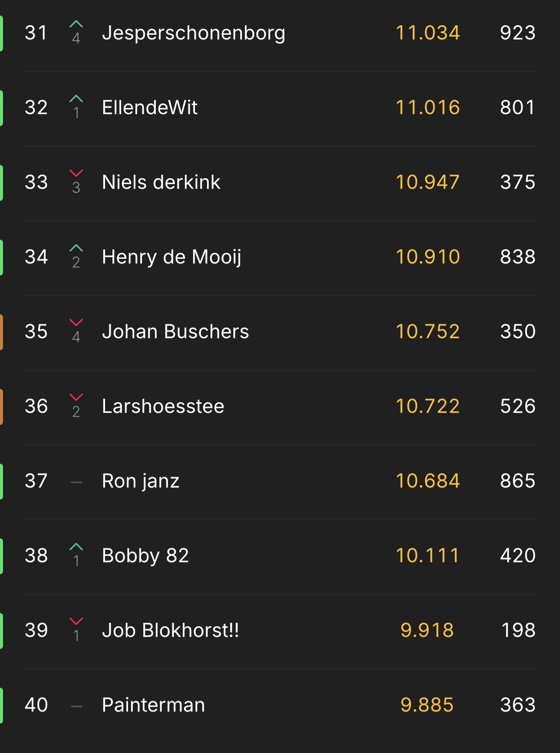
Task: Tap the name Painterman
Action: click(153, 705)
